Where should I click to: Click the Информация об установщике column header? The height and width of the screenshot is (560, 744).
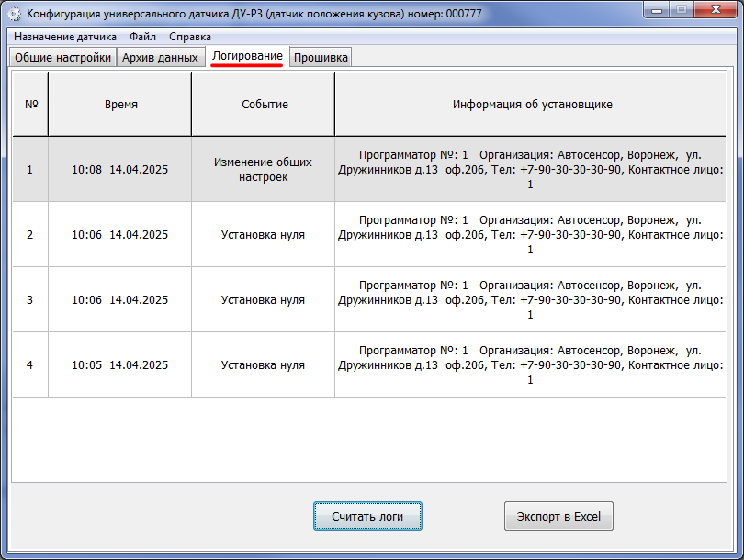(x=531, y=104)
